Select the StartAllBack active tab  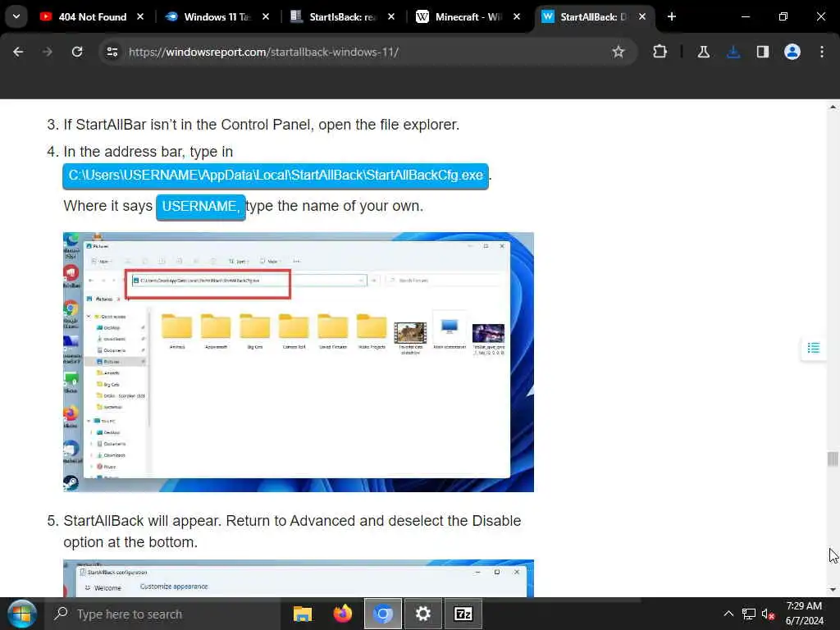point(594,16)
